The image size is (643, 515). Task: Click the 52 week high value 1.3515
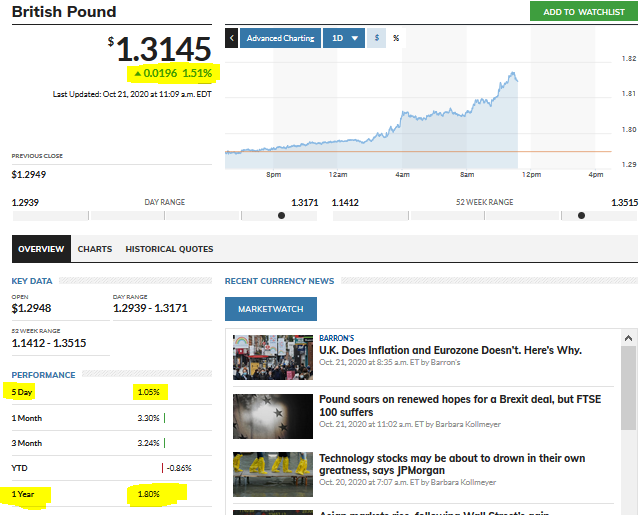pos(625,203)
